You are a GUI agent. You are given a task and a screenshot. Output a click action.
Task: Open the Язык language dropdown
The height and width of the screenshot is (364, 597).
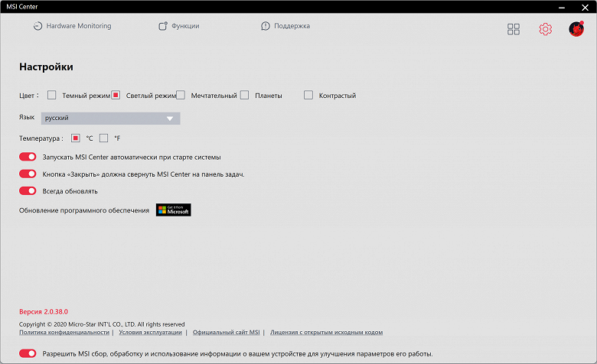tap(110, 119)
